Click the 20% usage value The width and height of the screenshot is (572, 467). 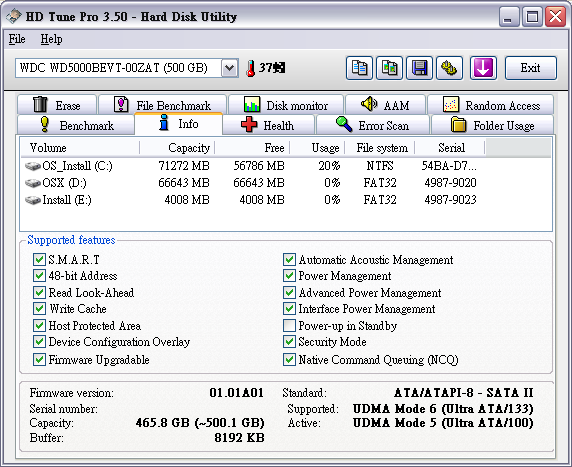(x=329, y=166)
